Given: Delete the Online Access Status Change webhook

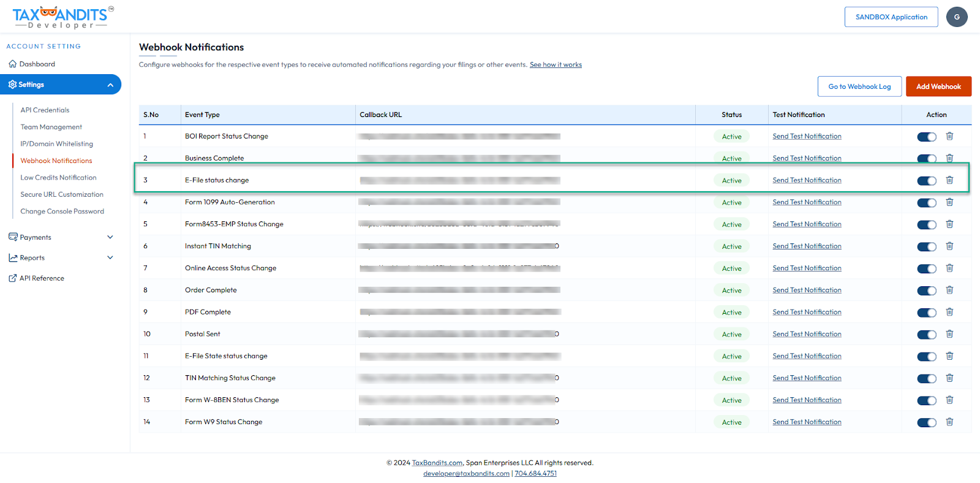Looking at the screenshot, I should tap(949, 268).
